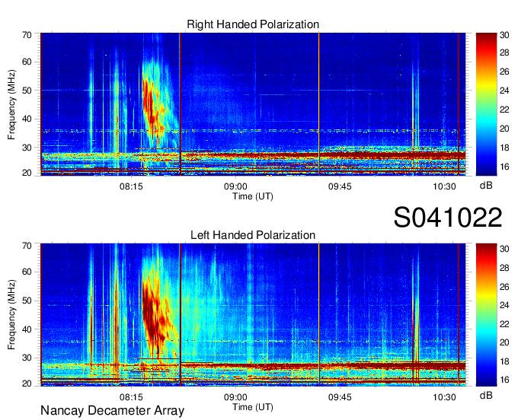Click the 10:30 tick under the Right Handed plot
Screen dimensions: 518x420
444,186
